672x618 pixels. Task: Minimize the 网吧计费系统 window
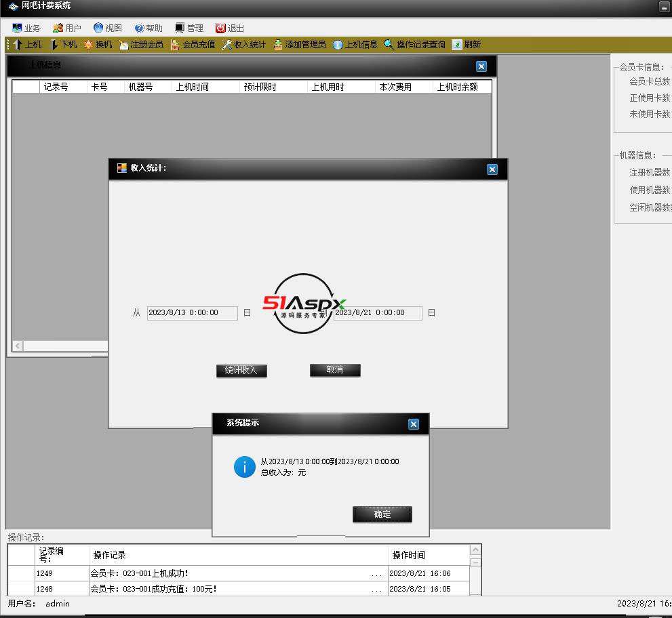664,6
